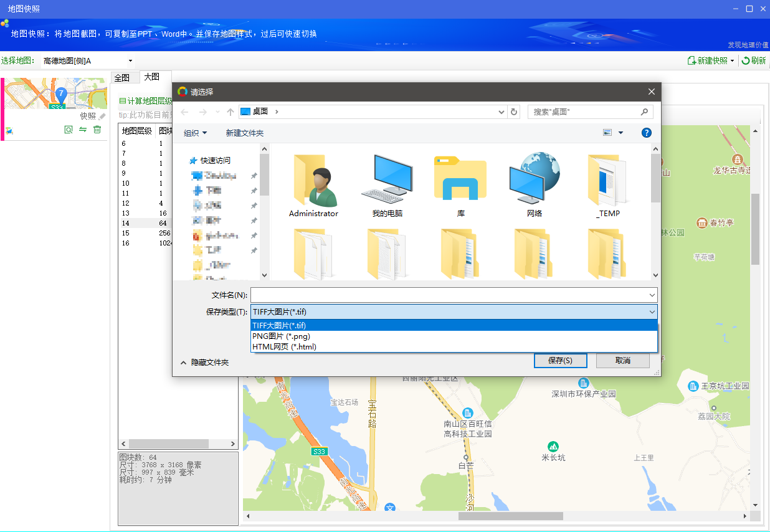Switch to the 大图 tab
770x532 pixels.
[x=151, y=77]
